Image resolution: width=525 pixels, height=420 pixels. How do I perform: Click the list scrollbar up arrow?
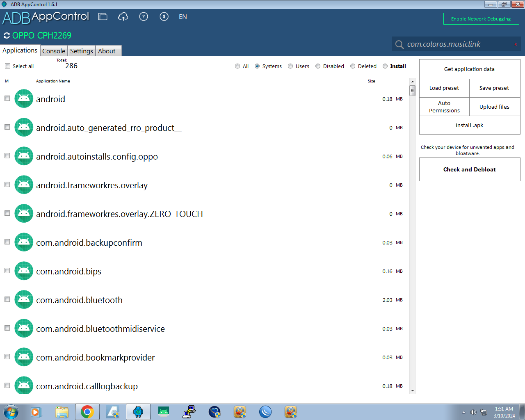tap(413, 82)
